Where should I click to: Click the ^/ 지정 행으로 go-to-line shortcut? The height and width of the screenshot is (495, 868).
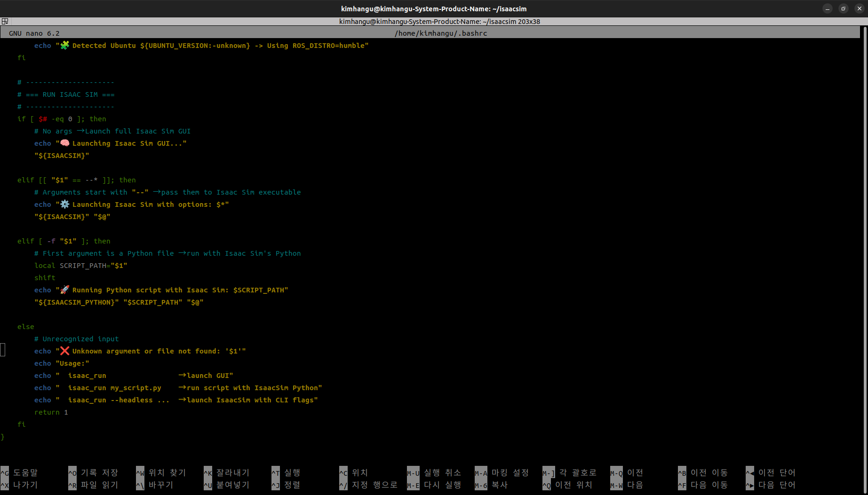point(368,485)
